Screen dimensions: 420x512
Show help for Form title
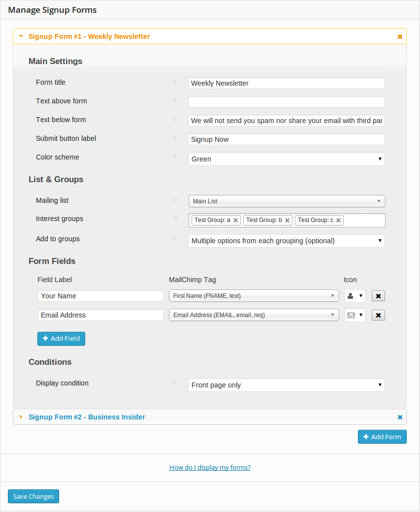[174, 82]
